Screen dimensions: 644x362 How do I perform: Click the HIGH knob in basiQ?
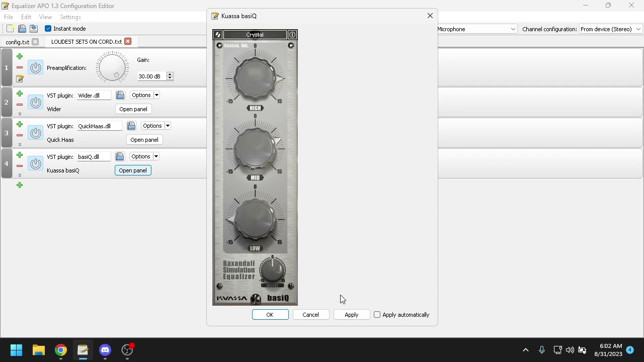(x=255, y=78)
